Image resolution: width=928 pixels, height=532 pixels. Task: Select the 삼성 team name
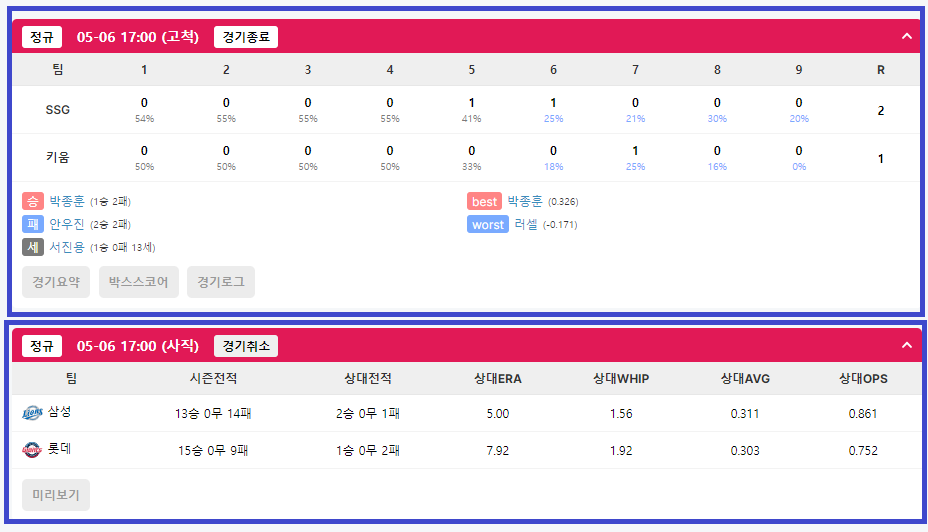tap(60, 412)
